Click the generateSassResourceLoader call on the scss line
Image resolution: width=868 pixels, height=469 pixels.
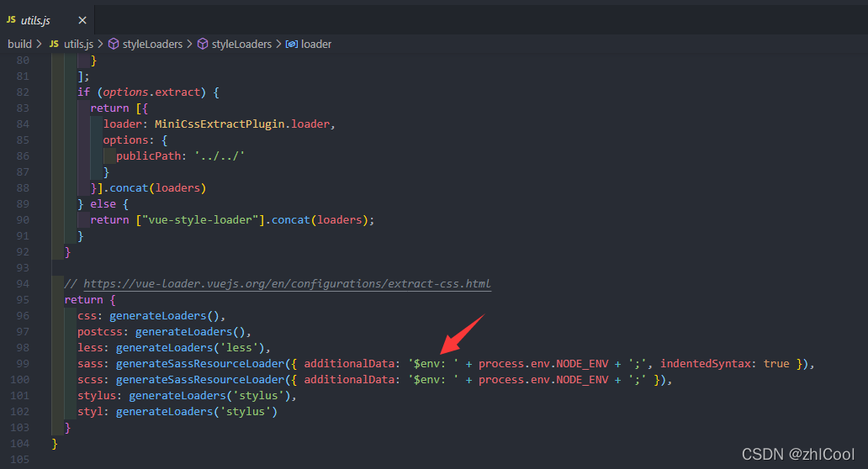200,380
